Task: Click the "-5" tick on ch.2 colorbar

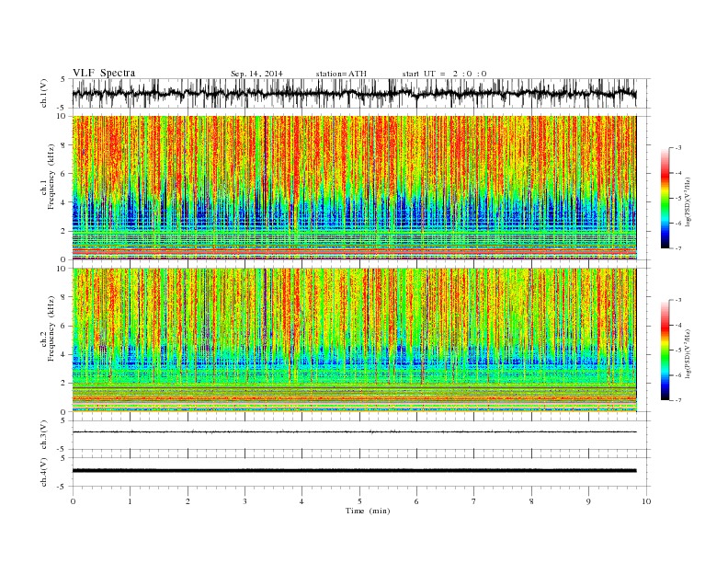Action: pyautogui.click(x=678, y=350)
